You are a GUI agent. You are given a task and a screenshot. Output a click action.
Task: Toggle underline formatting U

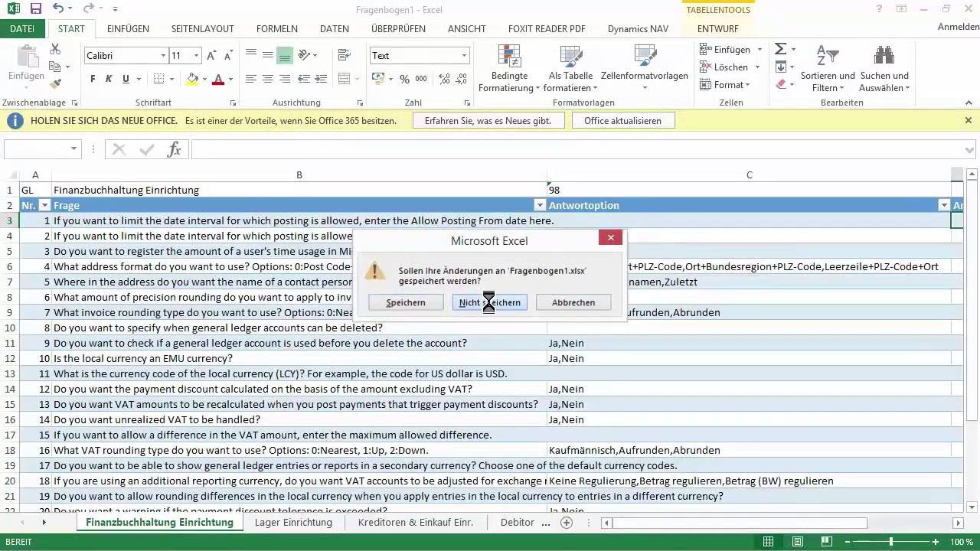point(126,79)
